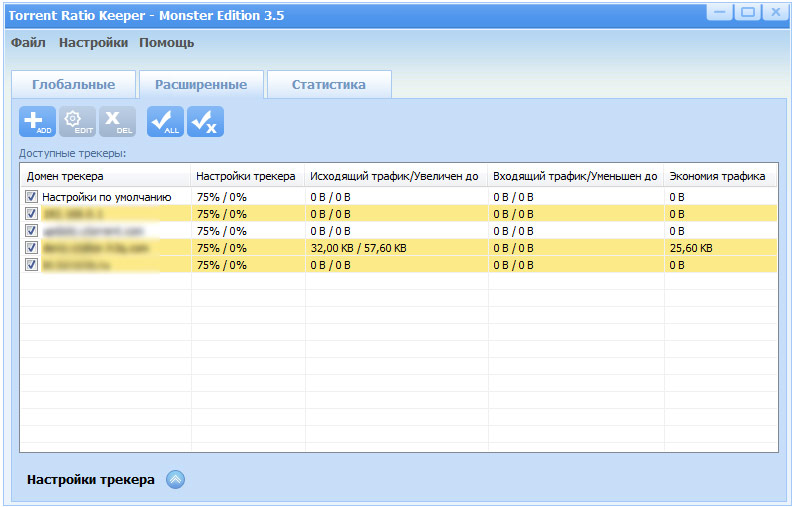Screen dimensions: 794x507
Task: Sort by Домен трекера column header
Action: [x=105, y=176]
